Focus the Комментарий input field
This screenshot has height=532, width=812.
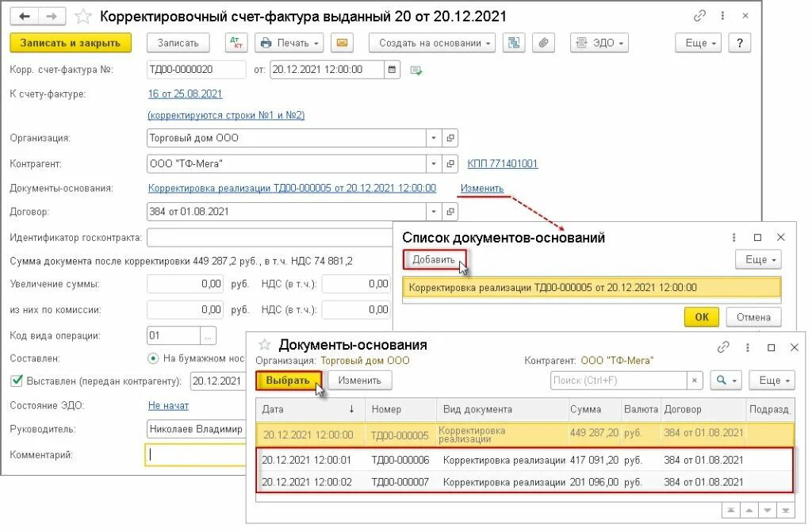coord(196,455)
